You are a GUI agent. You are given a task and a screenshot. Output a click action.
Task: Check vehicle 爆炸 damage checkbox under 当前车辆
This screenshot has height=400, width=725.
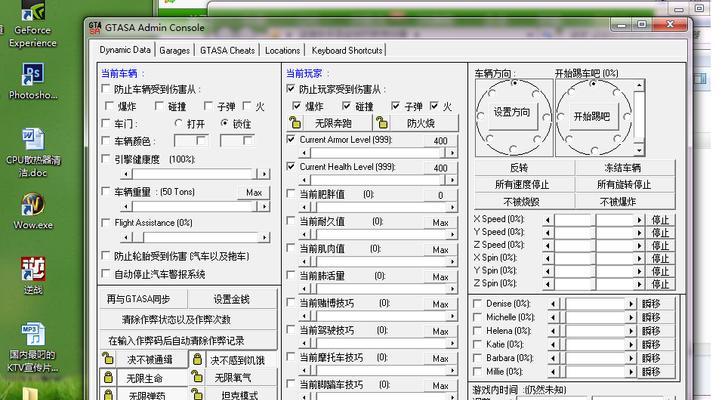click(110, 106)
